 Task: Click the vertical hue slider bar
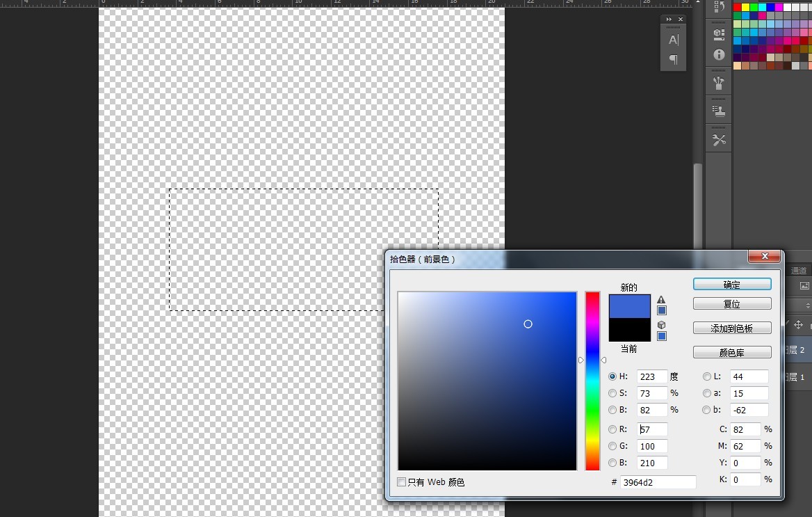[592, 381]
